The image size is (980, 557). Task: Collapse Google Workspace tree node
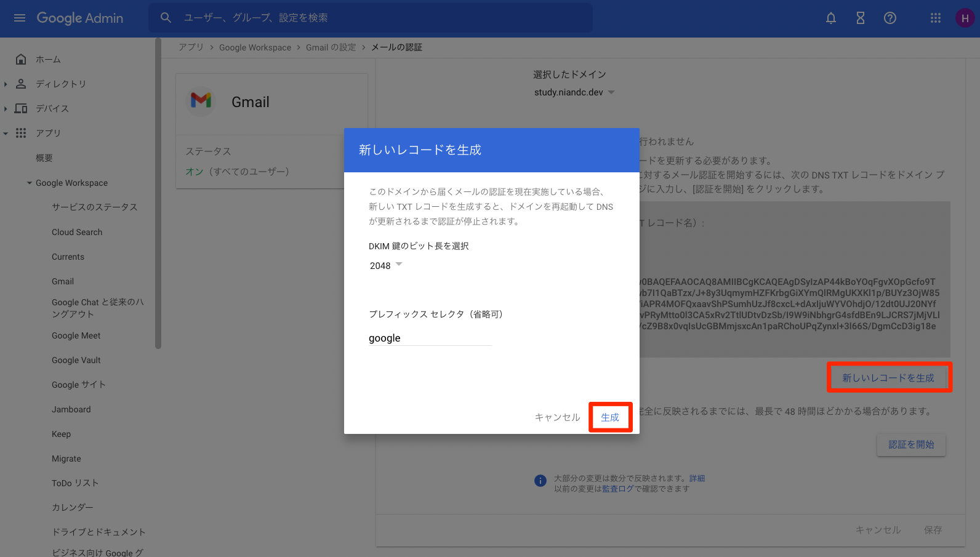pos(30,183)
